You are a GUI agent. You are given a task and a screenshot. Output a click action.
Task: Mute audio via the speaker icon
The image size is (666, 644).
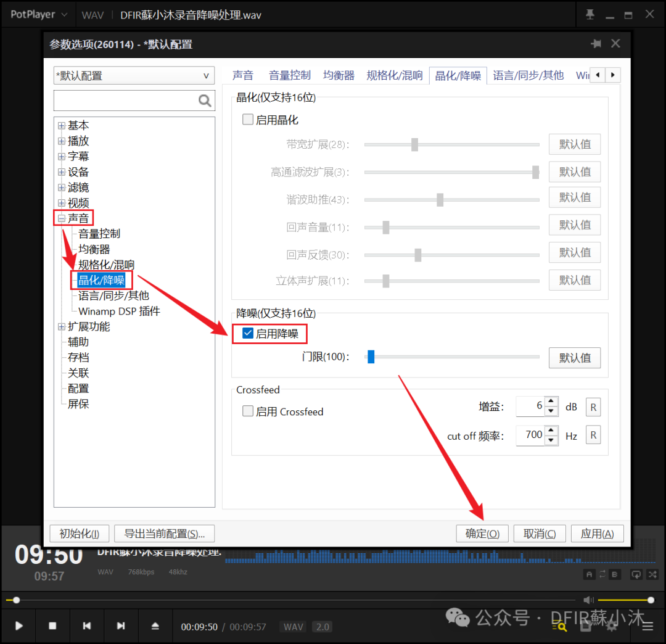588,600
